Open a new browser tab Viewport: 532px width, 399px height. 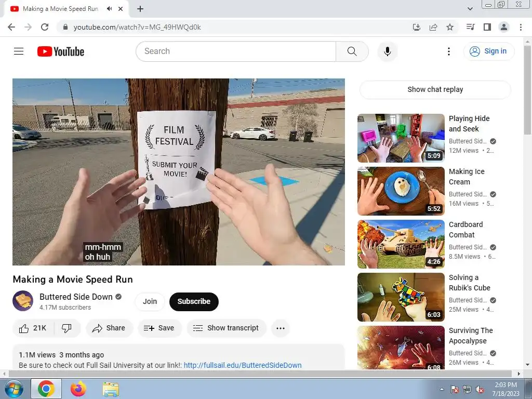[140, 9]
